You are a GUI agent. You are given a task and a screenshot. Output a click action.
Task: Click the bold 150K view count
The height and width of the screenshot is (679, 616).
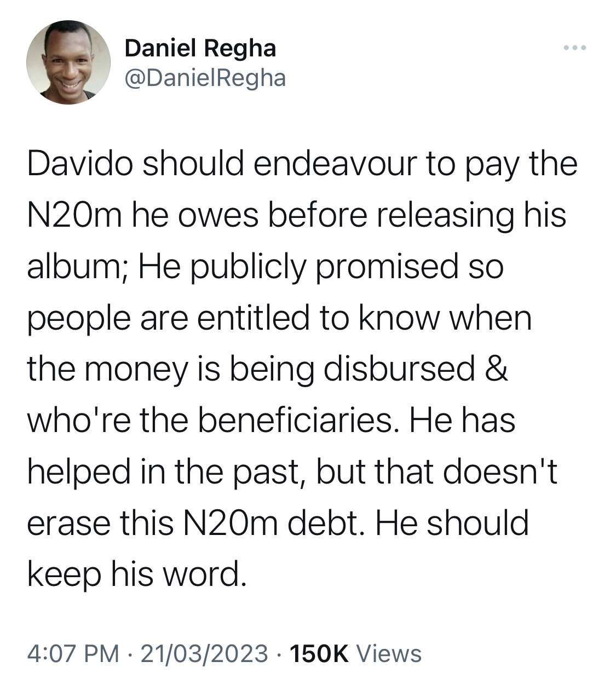[318, 653]
